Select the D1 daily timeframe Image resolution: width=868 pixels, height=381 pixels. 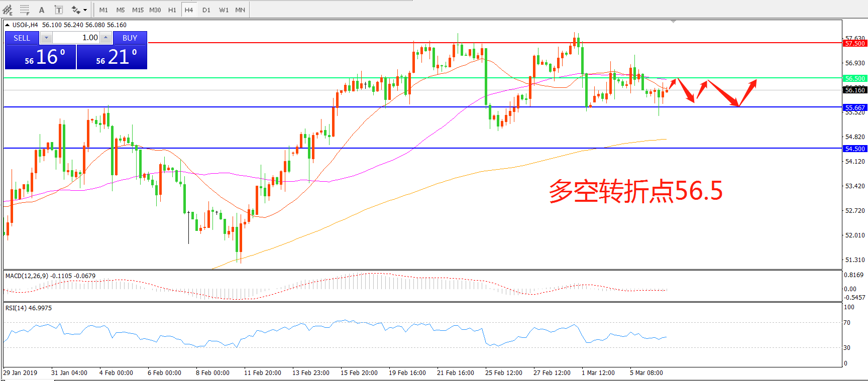coord(206,10)
